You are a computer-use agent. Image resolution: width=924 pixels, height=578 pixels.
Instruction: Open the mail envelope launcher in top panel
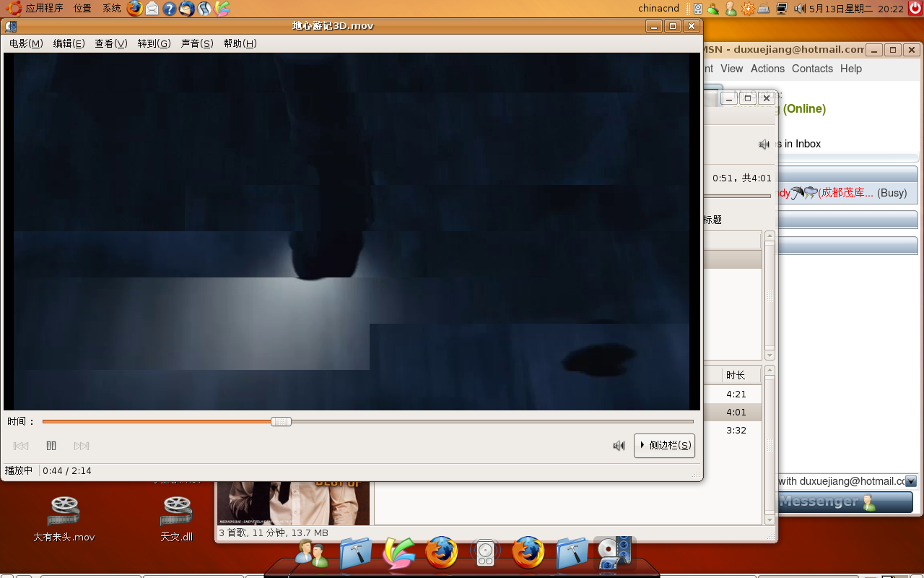tap(152, 9)
